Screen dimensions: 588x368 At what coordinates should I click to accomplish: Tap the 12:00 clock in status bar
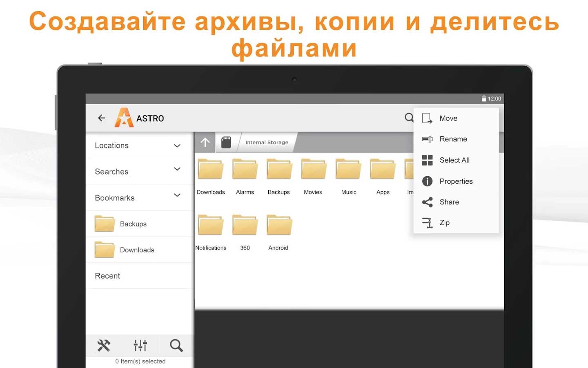point(494,99)
